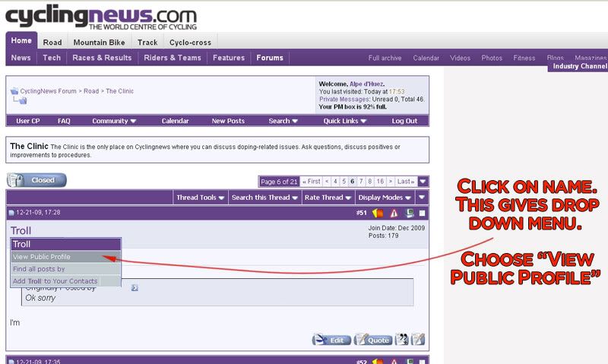Viewport: 608px width, 364px height.
Task: Switch to the Road tab
Action: coord(52,43)
